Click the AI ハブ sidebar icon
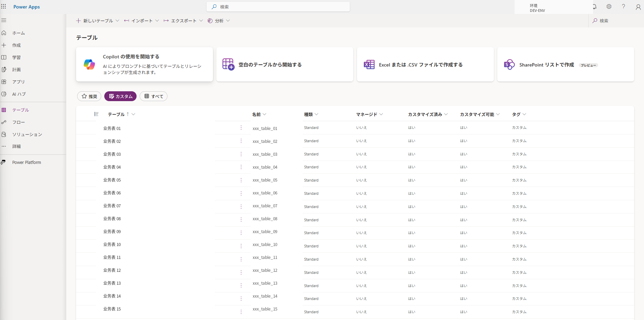644x320 pixels. point(4,94)
